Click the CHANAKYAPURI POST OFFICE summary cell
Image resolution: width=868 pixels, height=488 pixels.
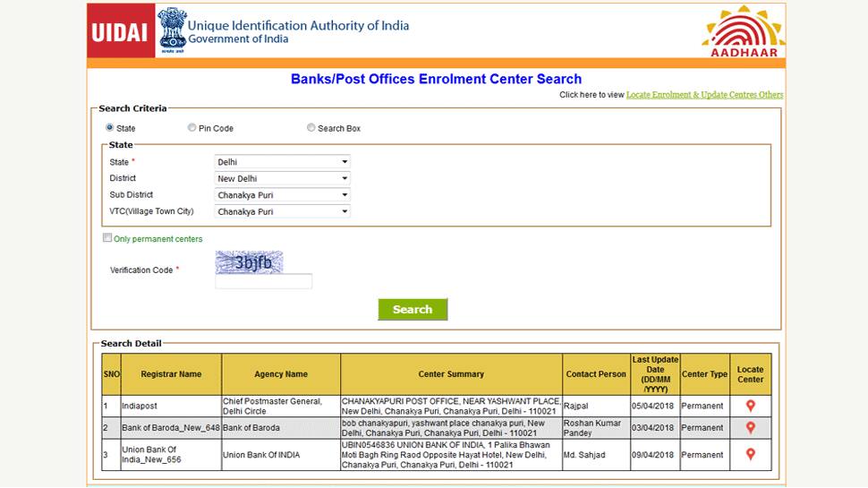tap(451, 406)
